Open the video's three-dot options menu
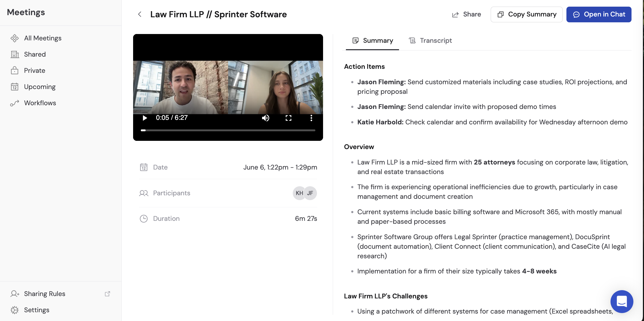 coord(311,118)
